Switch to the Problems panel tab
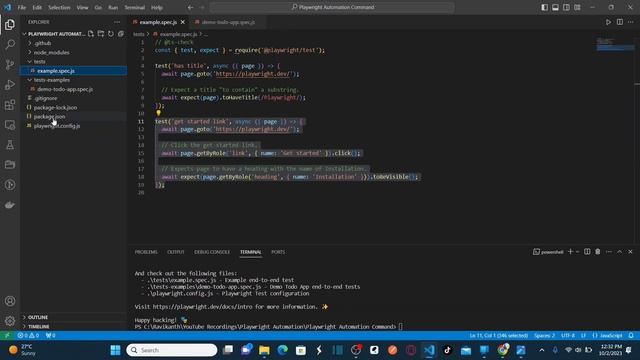Screen dimensions: 640x360 [x=146, y=252]
